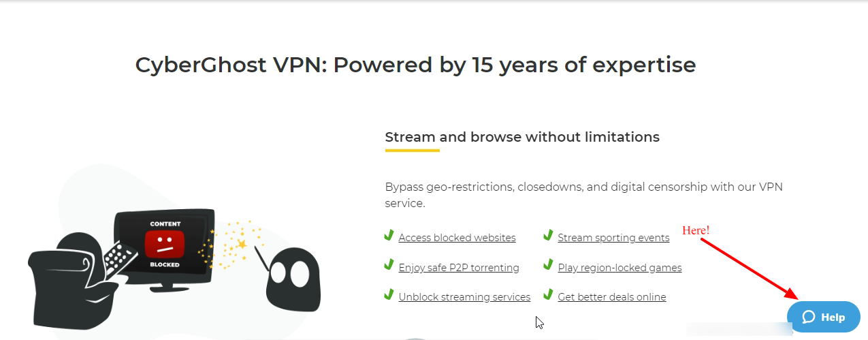The image size is (868, 340).
Task: Click the checkmark next to Play region-locked games
Action: pos(548,264)
